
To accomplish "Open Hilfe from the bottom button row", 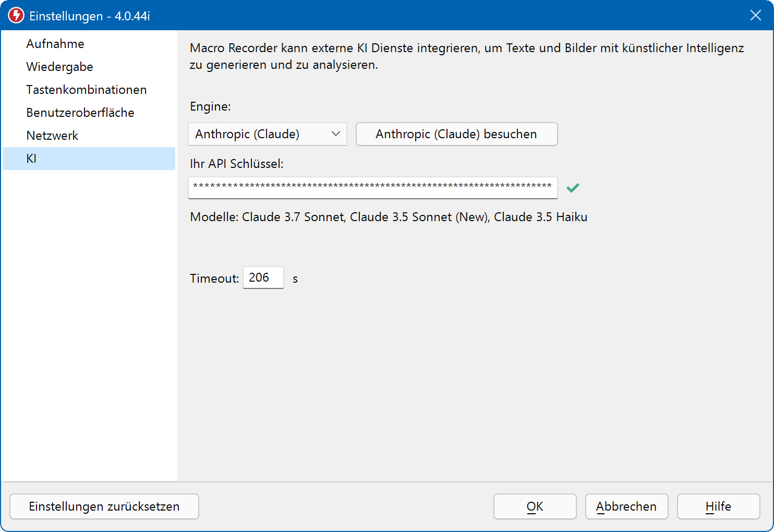I will pos(718,506).
